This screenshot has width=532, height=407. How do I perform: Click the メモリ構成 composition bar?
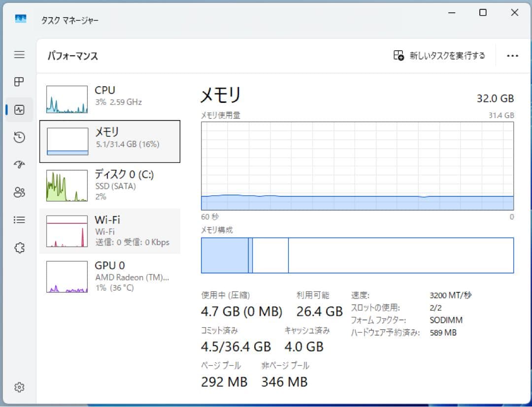click(357, 255)
